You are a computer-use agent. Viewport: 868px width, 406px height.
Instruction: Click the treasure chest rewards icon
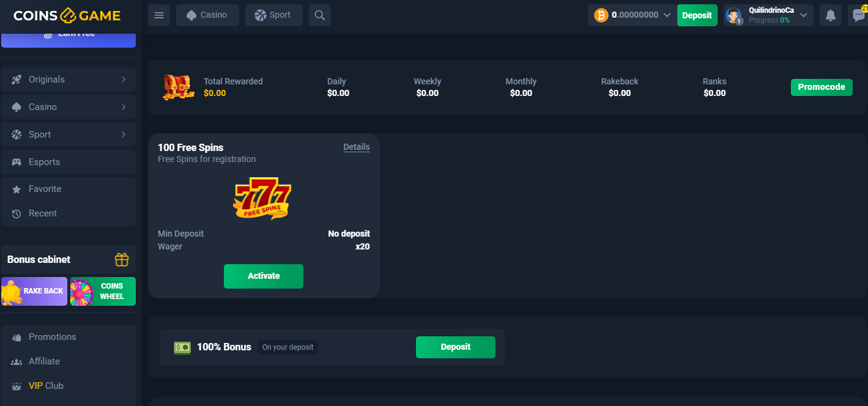pyautogui.click(x=178, y=87)
